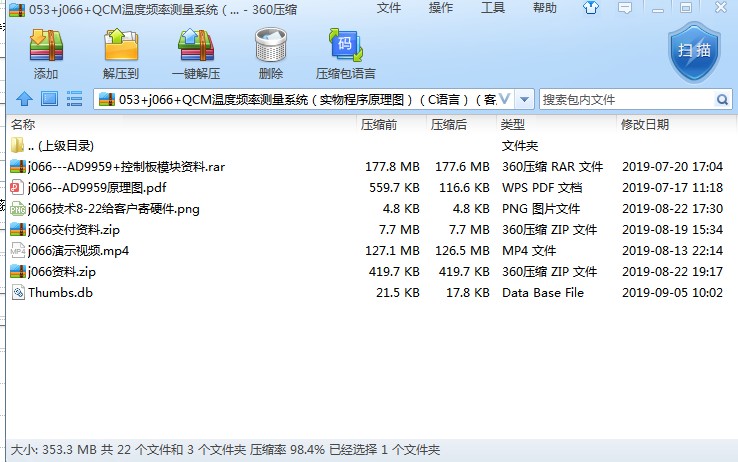The image size is (738, 462).
Task: Click the Thumbs.db file icon
Action: click(17, 292)
